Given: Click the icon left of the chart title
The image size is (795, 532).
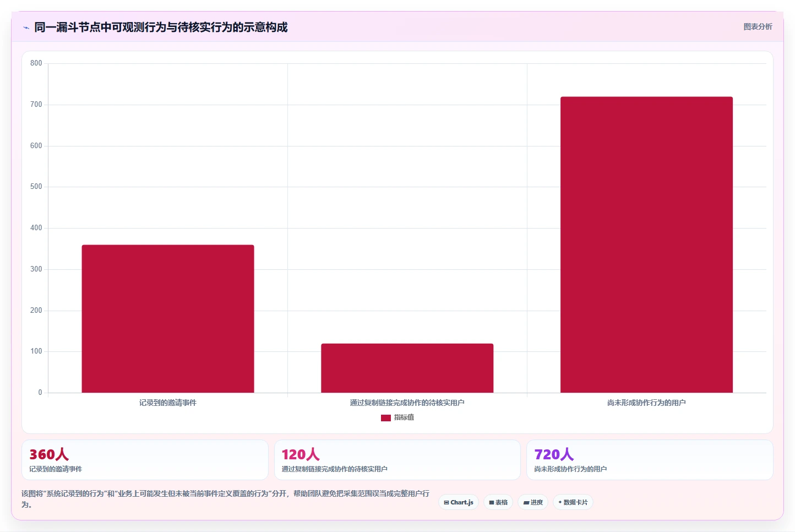Looking at the screenshot, I should point(26,28).
